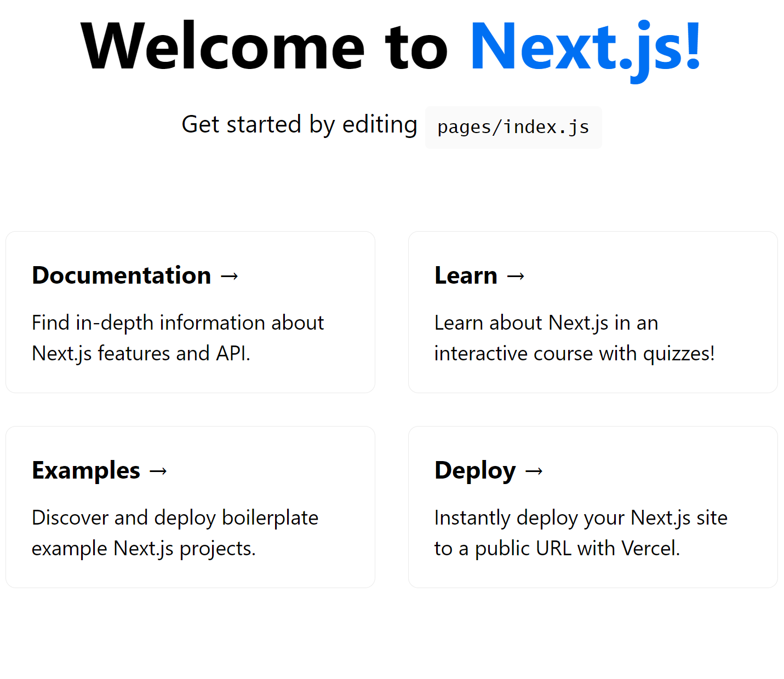
Task: Click the pages/index.js code snippet
Action: click(513, 128)
